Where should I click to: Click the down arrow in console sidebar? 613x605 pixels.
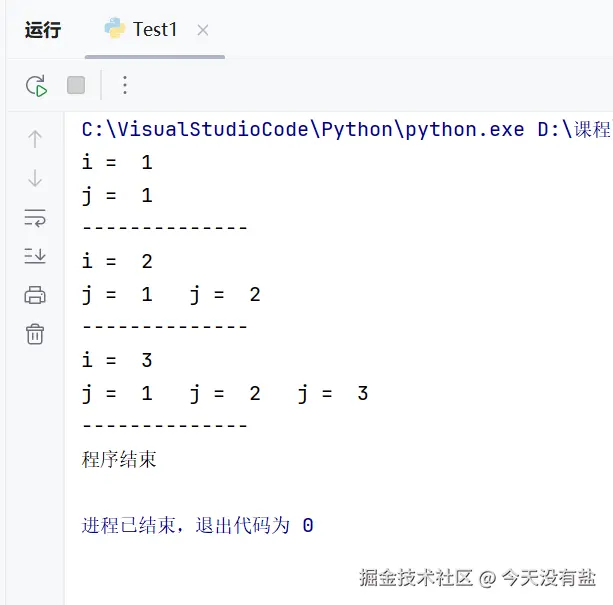pos(35,179)
